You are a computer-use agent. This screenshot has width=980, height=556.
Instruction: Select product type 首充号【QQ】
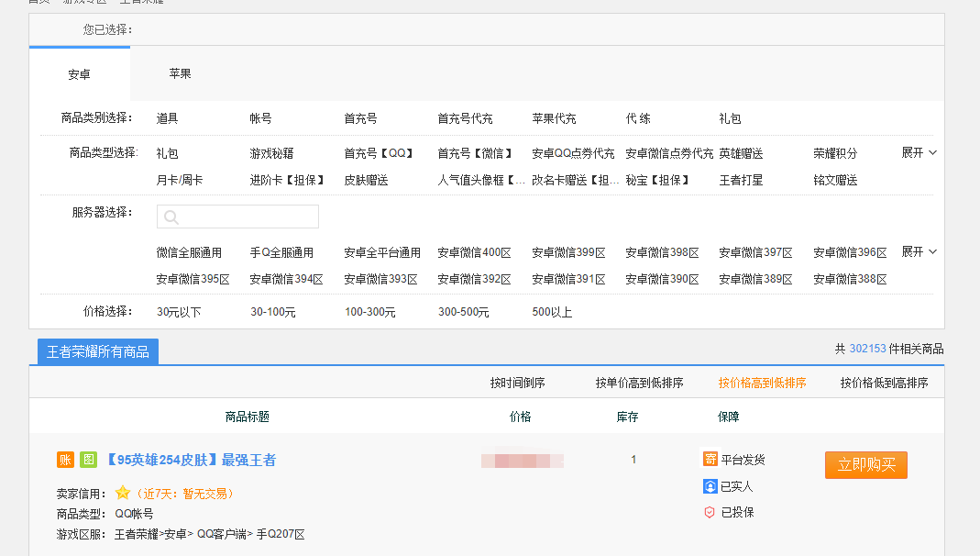(x=379, y=153)
